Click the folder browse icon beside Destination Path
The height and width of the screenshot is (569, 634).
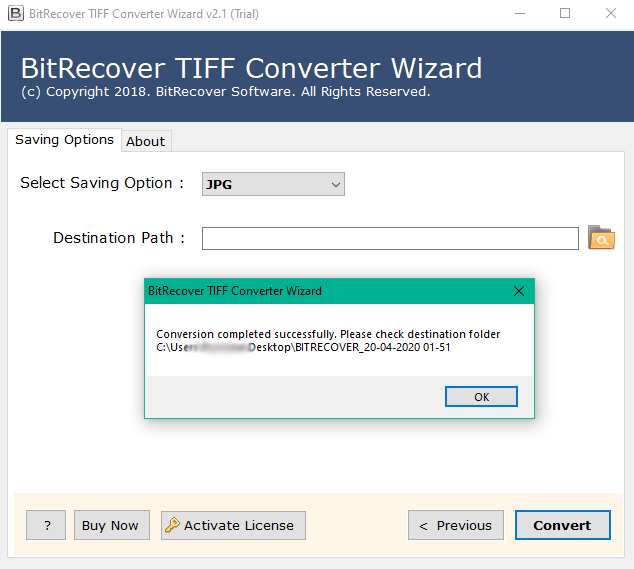tap(601, 238)
